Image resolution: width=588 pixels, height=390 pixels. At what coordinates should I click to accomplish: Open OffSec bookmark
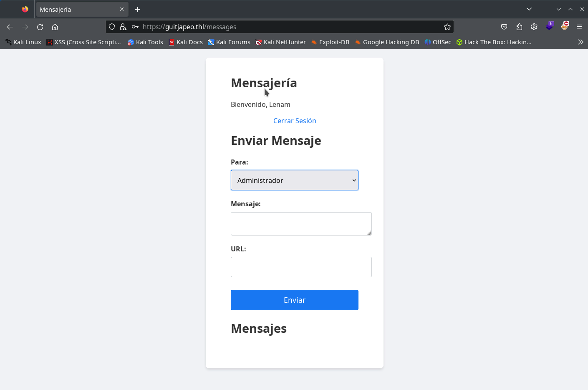click(x=438, y=42)
